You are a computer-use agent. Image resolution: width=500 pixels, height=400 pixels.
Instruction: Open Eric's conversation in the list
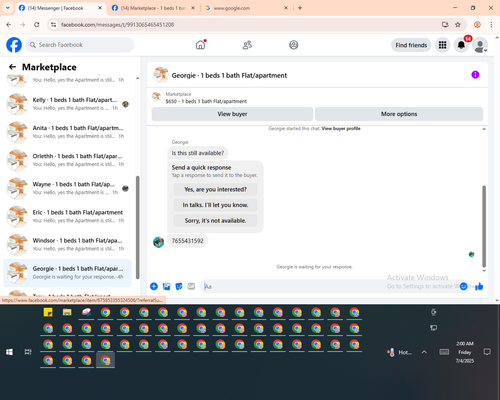point(68,216)
